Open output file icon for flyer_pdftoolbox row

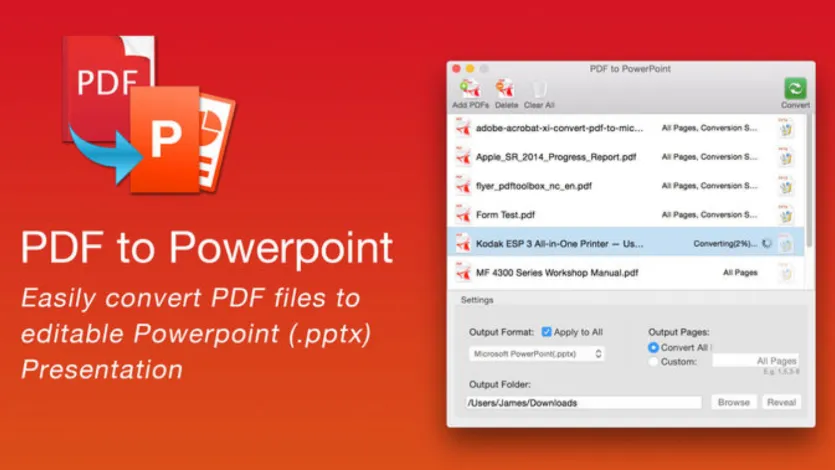tap(785, 186)
